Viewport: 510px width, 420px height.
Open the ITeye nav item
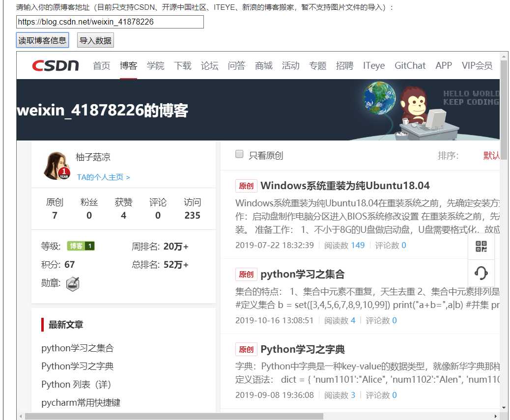click(374, 66)
